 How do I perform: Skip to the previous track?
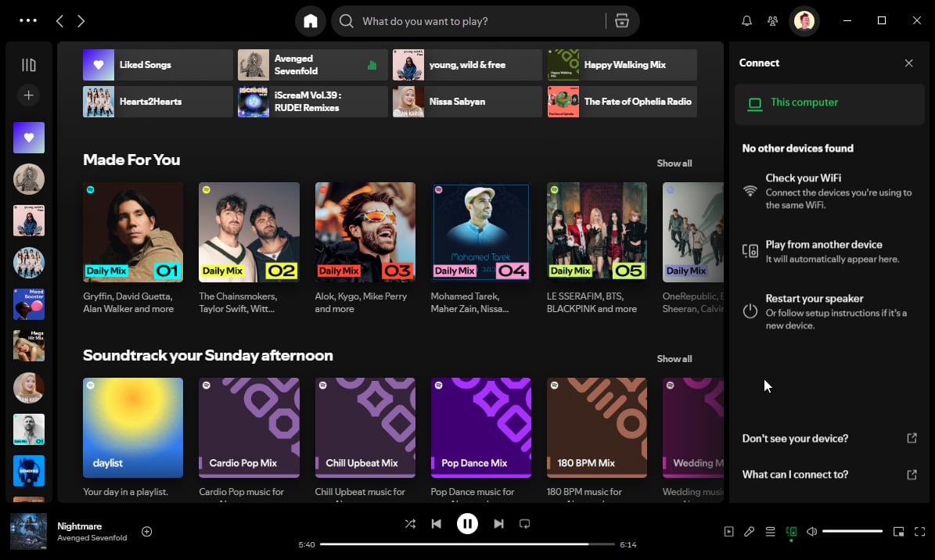[437, 523]
